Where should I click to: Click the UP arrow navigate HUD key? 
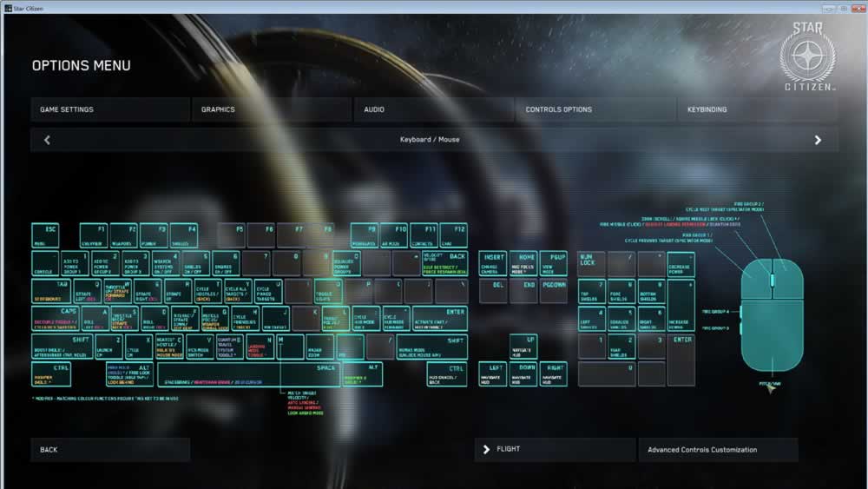point(523,347)
